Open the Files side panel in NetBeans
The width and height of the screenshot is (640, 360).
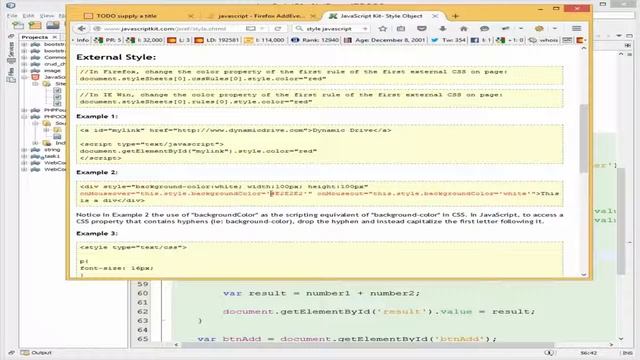click(11, 75)
